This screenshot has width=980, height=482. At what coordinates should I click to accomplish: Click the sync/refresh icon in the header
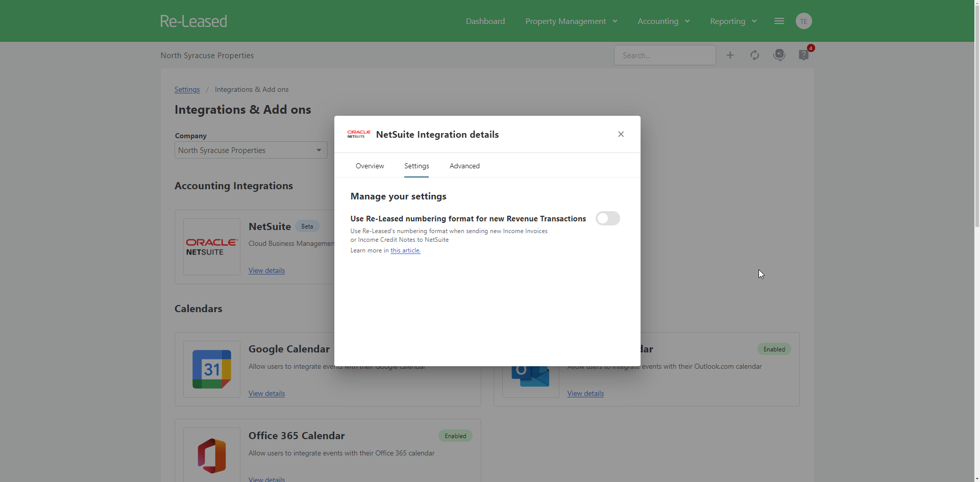(x=754, y=55)
